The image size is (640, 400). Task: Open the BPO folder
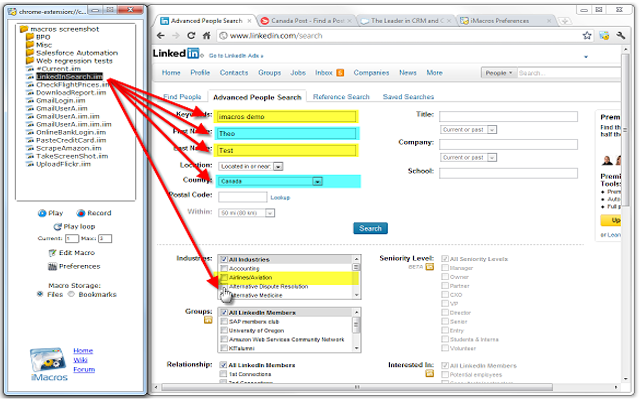point(38,37)
